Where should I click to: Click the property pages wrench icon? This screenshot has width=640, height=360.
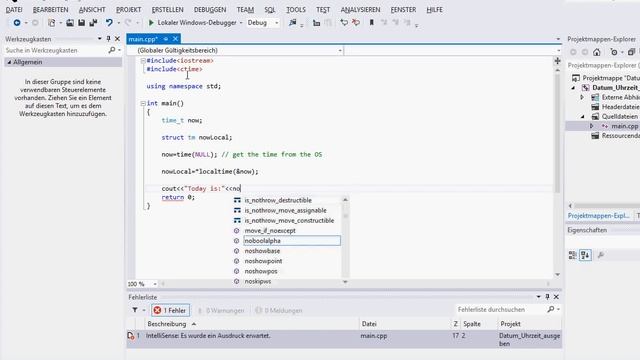[600, 255]
